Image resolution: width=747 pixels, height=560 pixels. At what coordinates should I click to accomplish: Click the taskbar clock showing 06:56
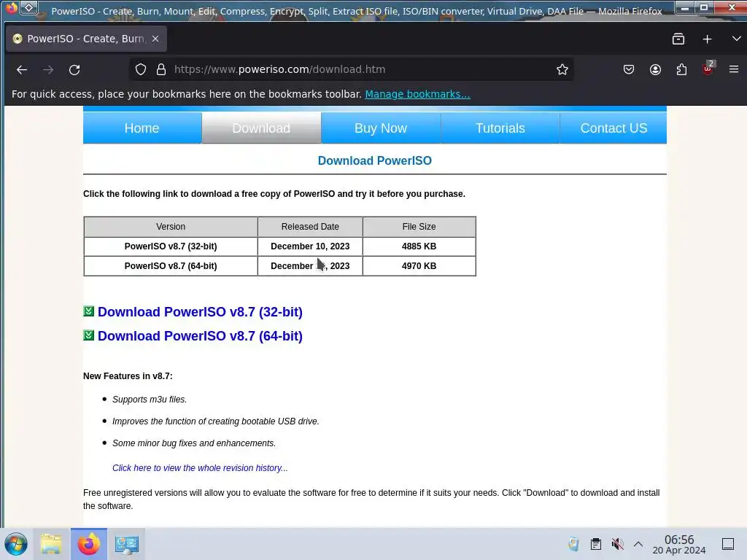coord(679,544)
